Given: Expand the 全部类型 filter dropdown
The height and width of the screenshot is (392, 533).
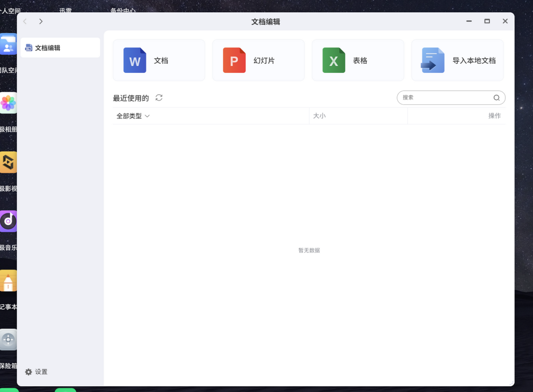Looking at the screenshot, I should (133, 116).
